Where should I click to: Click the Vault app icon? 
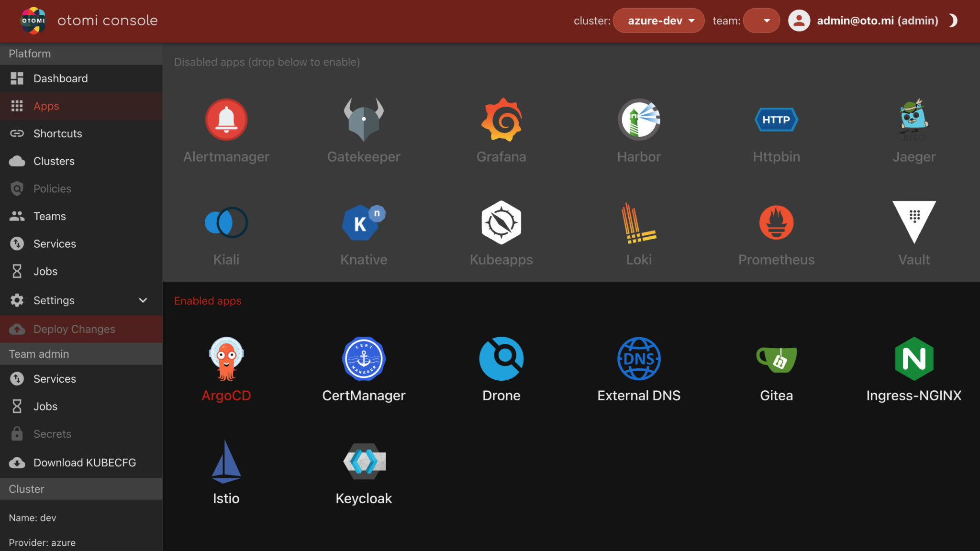point(914,222)
